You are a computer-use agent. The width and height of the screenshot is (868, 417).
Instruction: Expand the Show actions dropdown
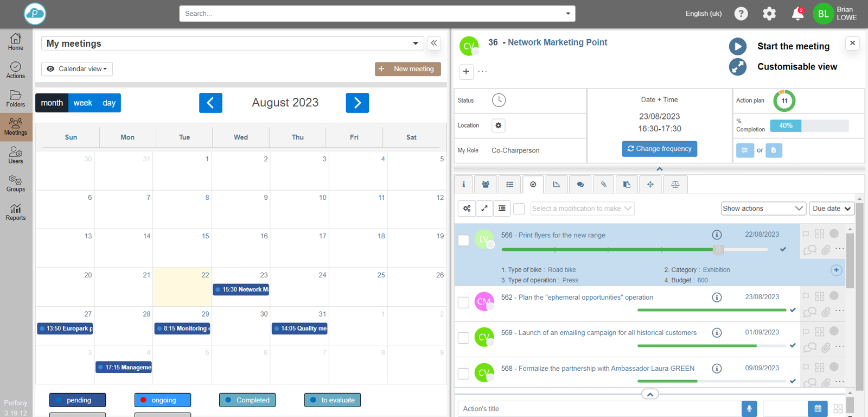762,208
